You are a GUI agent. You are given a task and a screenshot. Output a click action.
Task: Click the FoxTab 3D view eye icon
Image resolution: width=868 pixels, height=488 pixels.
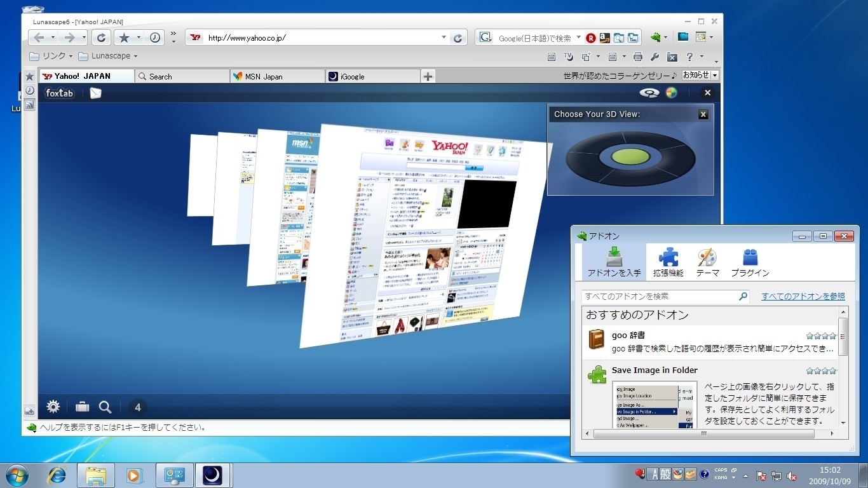[x=649, y=93]
